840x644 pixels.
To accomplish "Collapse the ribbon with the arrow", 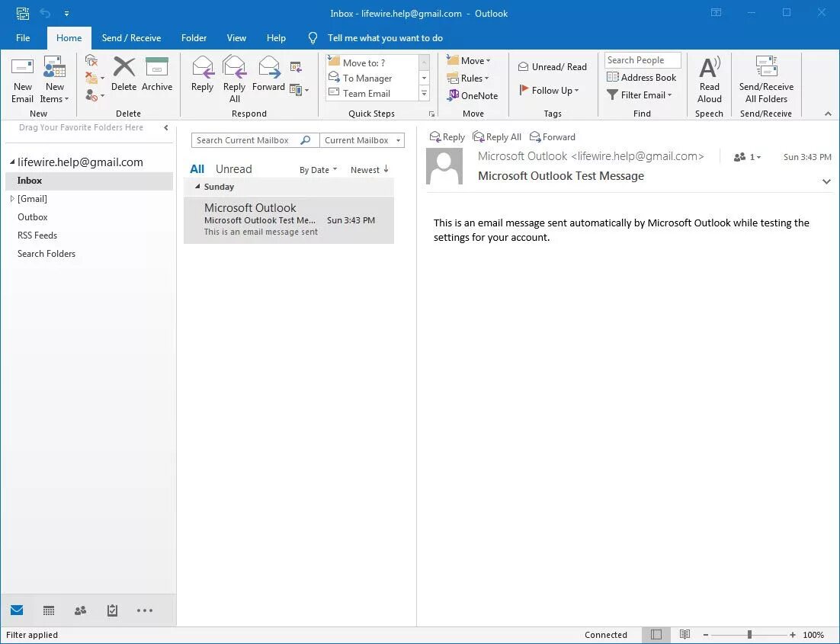I will tap(828, 114).
